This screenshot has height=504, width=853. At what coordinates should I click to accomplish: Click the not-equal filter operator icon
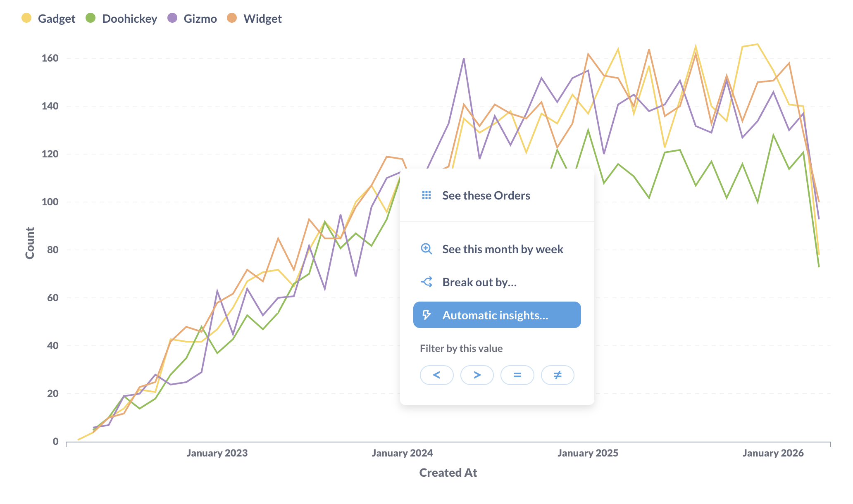coord(556,375)
